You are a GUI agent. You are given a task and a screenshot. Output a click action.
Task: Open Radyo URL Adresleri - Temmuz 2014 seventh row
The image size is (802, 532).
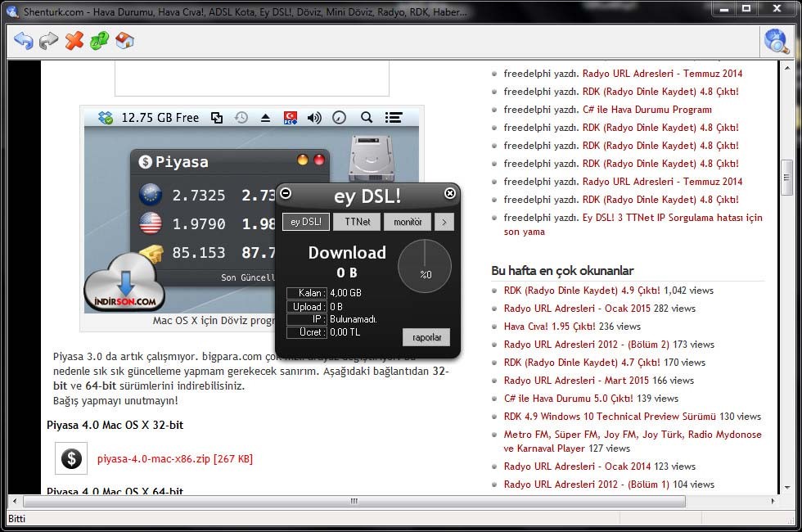tap(662, 182)
